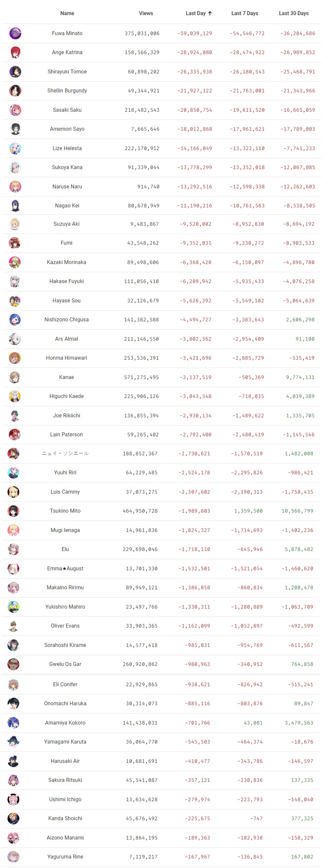Select the Emma★August row name

[65, 569]
